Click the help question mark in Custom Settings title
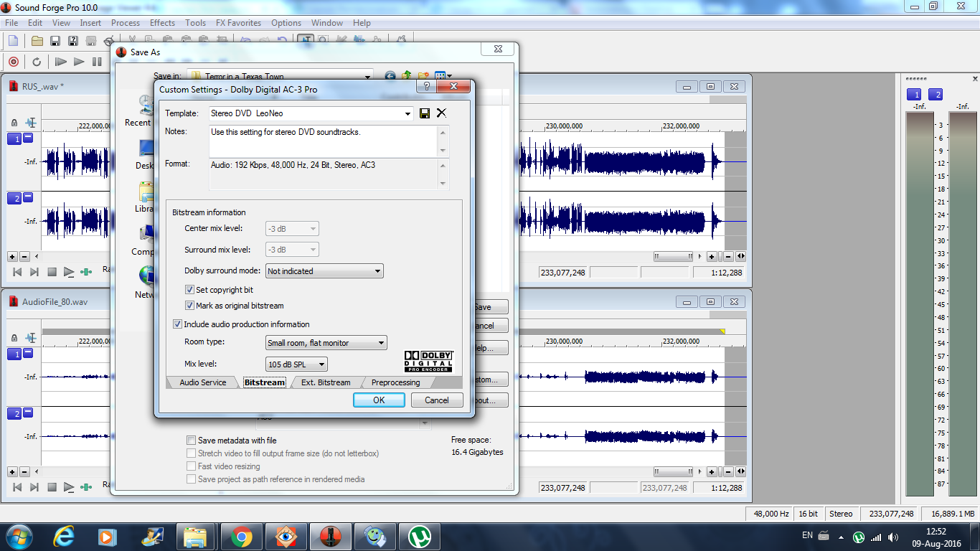 [x=426, y=87]
